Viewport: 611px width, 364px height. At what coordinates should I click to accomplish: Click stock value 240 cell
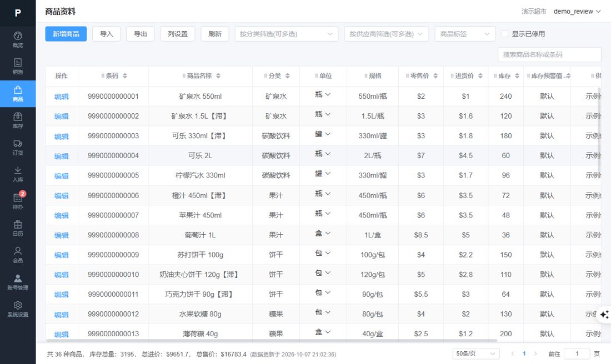(506, 96)
